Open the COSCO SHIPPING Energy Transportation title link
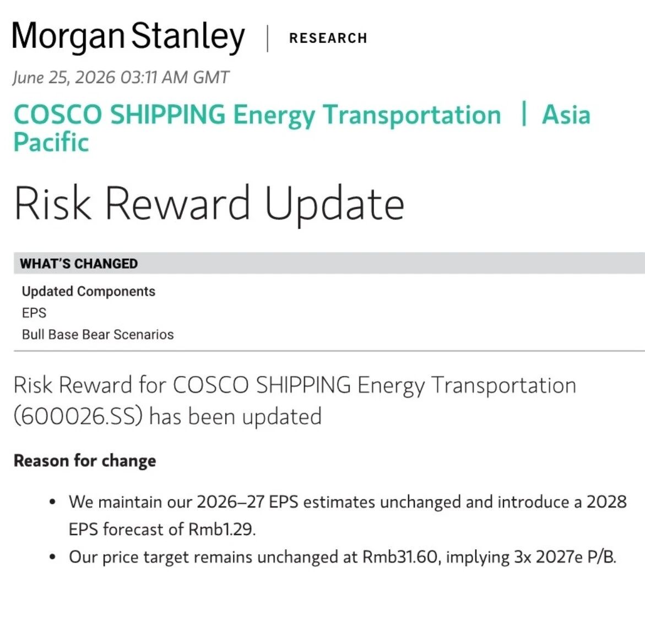645x644 pixels. click(258, 114)
